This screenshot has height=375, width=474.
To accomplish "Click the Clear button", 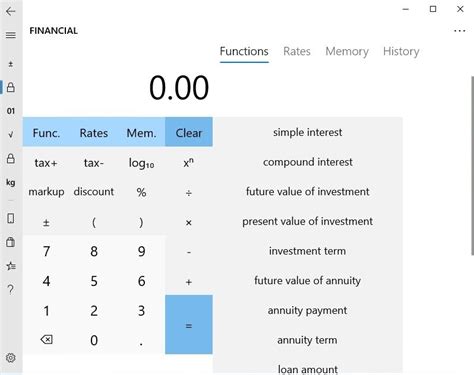I will [189, 132].
